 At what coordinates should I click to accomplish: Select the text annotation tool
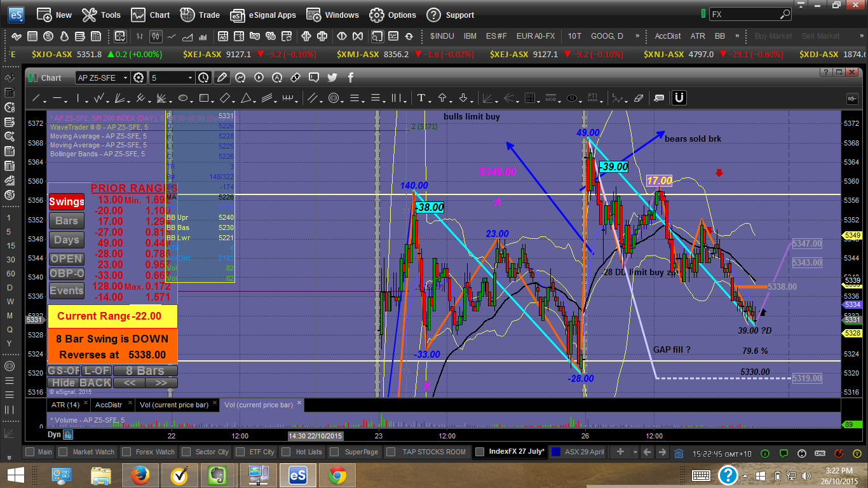coord(421,98)
